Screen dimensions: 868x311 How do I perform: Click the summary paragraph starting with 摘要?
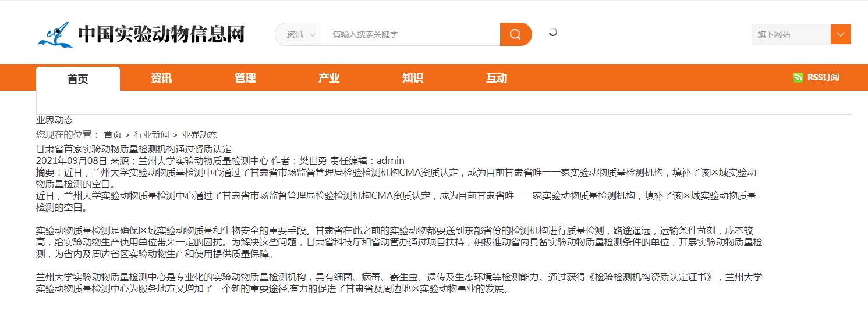tap(396, 178)
